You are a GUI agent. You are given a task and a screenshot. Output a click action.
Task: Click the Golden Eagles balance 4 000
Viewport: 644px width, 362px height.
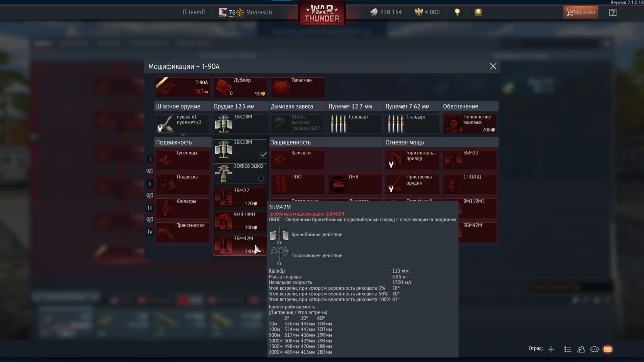tap(427, 12)
